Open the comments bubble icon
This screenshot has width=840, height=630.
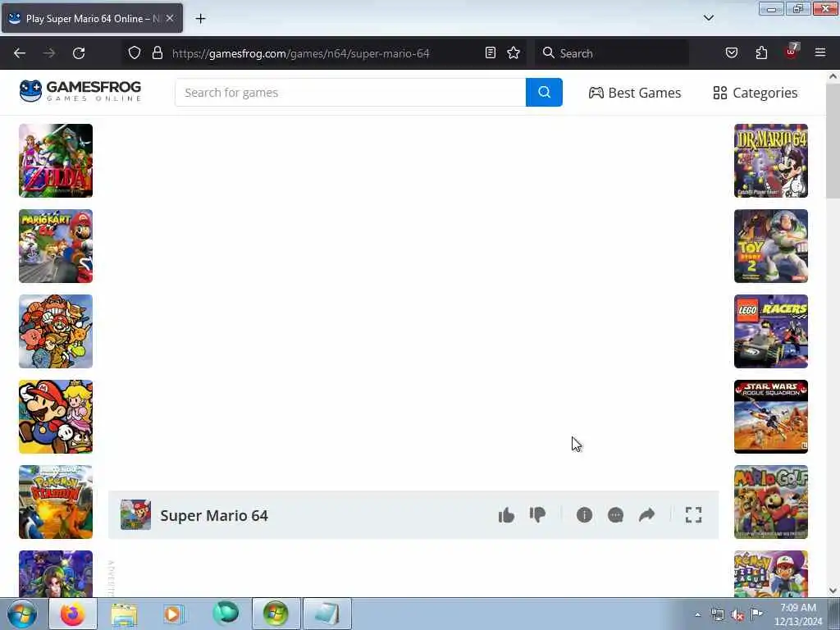(615, 515)
